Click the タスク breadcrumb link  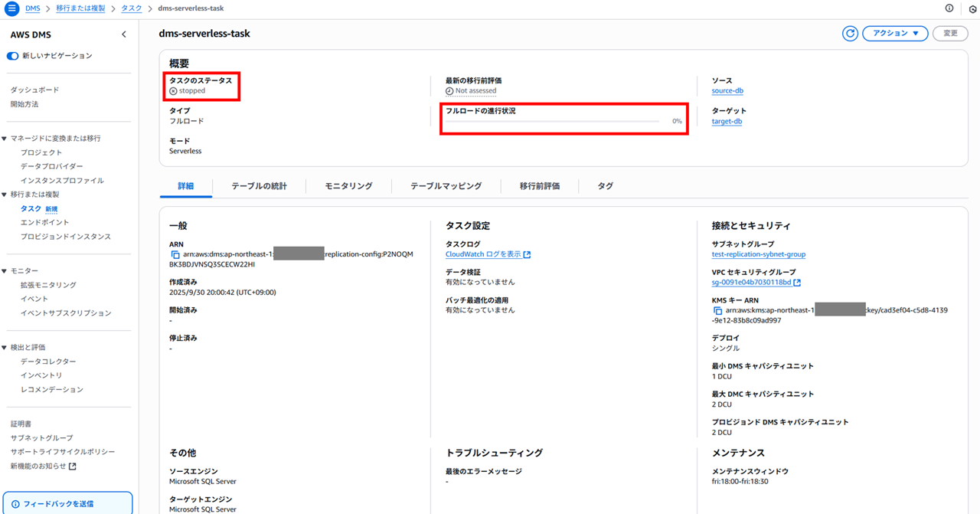[132, 8]
